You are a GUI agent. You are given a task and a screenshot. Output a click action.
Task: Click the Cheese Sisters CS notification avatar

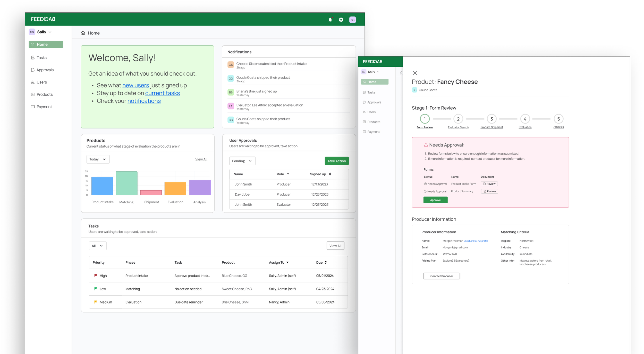(x=231, y=65)
